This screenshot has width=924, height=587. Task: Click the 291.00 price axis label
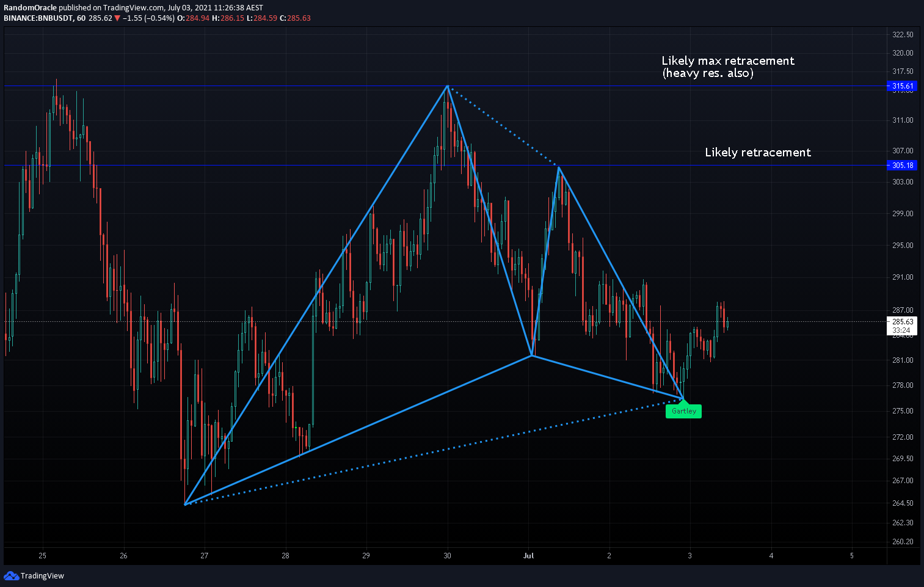click(x=903, y=277)
